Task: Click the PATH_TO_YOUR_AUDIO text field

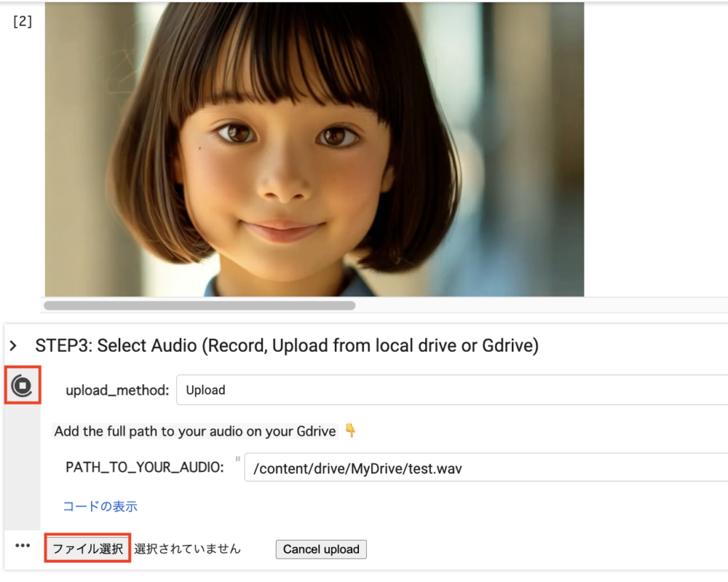Action: point(483,468)
